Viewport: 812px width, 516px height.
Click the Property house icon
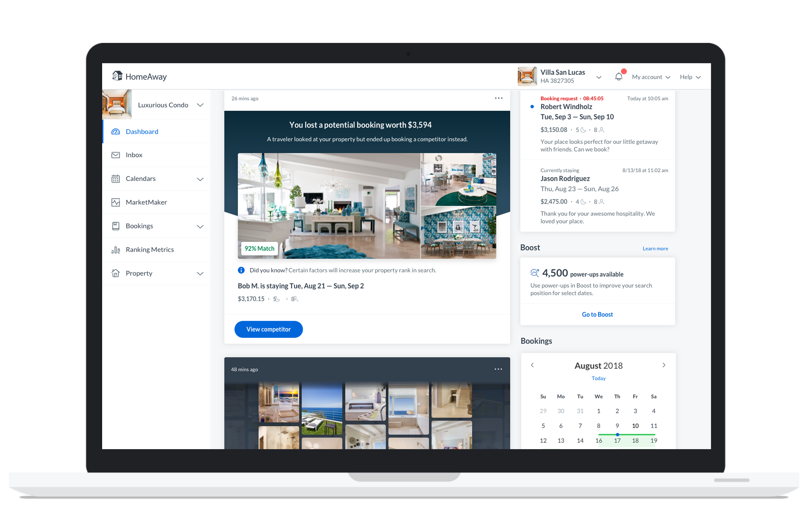tap(116, 273)
